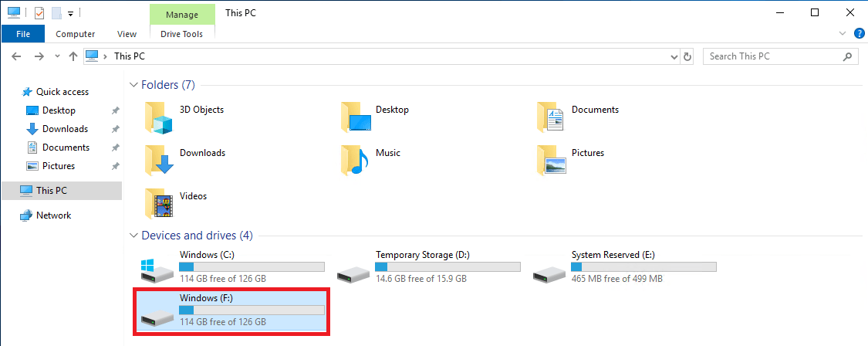Click the Refresh button in address bar
This screenshot has height=346, width=868.
(x=687, y=56)
